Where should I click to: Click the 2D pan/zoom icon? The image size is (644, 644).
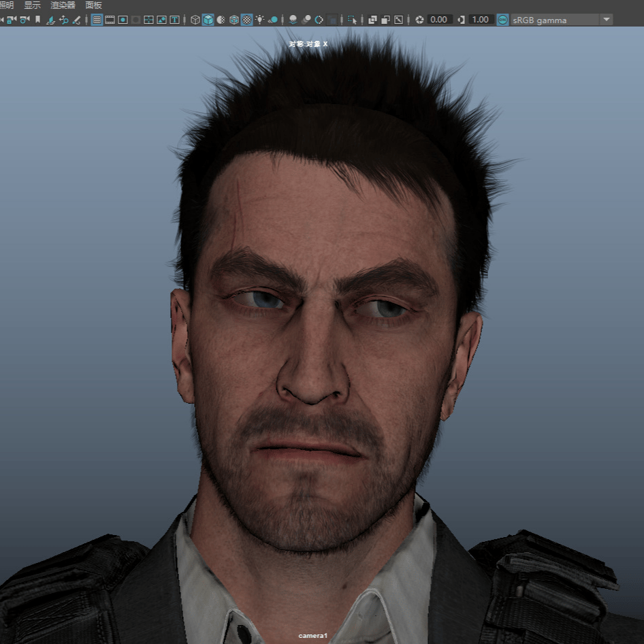tap(64, 20)
